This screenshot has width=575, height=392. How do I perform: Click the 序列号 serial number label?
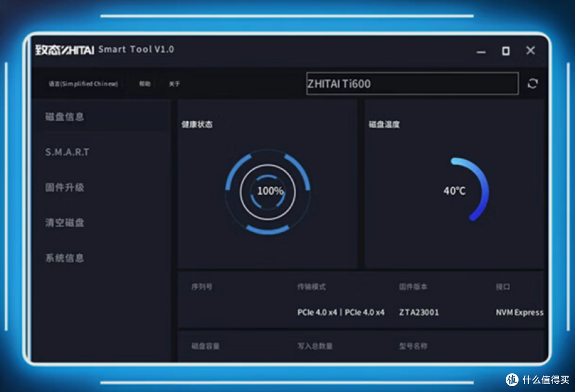202,287
